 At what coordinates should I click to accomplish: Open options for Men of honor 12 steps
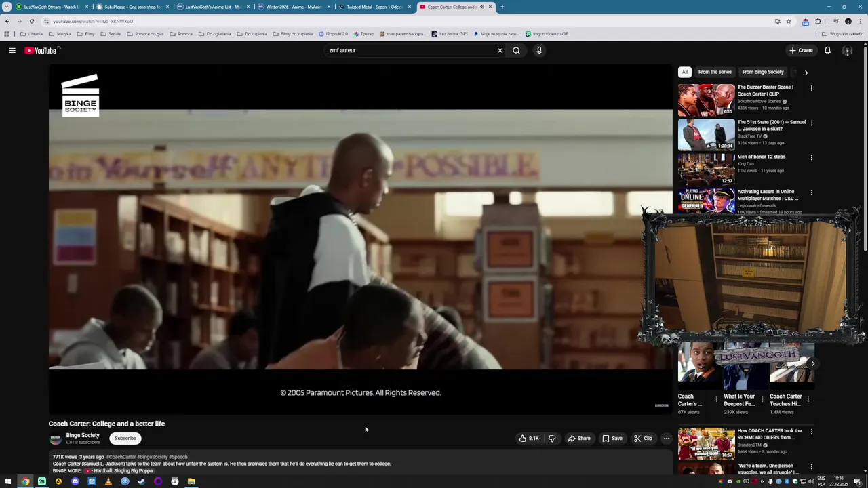pos(811,158)
